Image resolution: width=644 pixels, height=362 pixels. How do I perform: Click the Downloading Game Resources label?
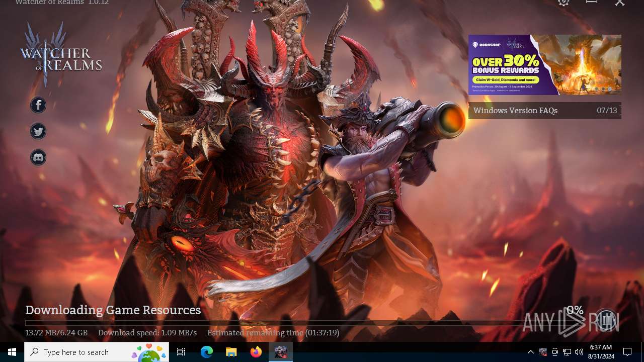coord(113,310)
